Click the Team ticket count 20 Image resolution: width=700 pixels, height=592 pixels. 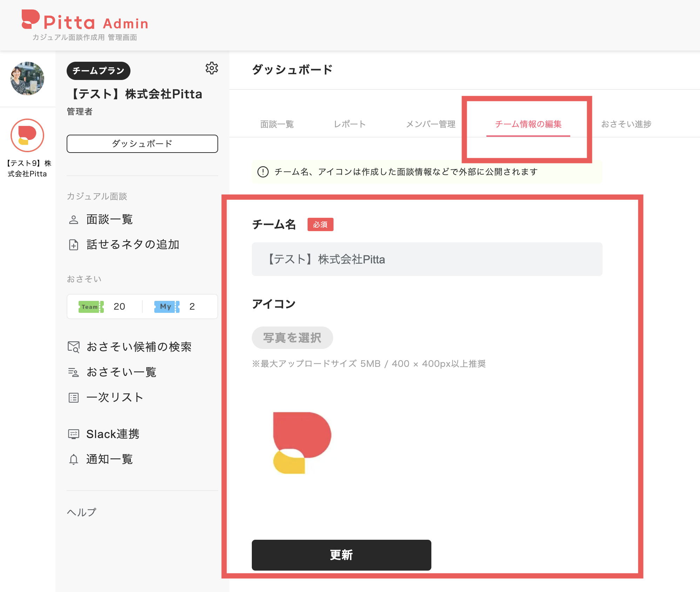119,307
